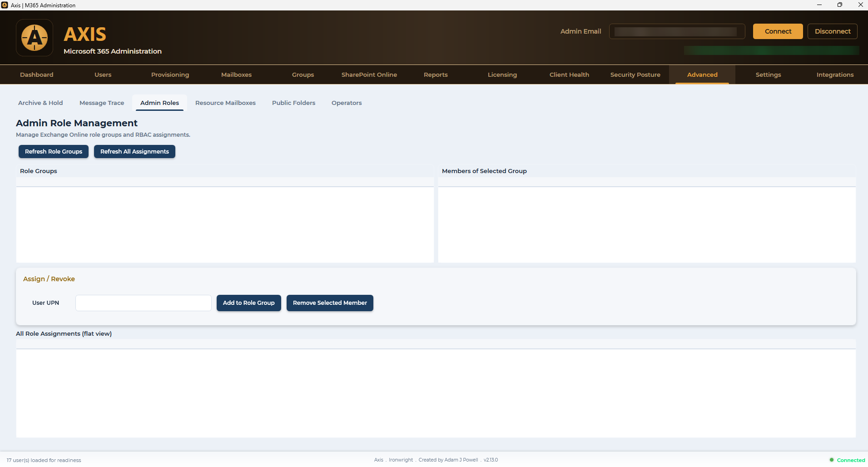Focus the Admin Email field

click(677, 31)
